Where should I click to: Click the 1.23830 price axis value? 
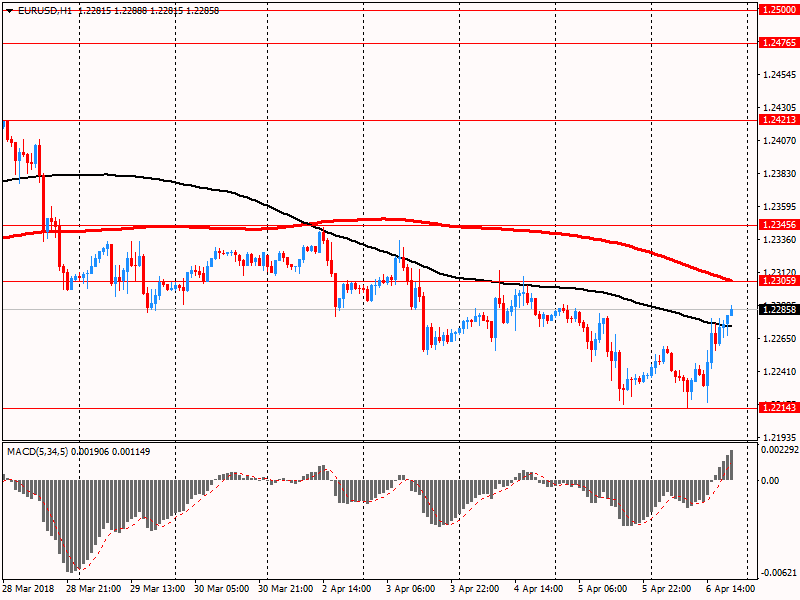(x=779, y=174)
